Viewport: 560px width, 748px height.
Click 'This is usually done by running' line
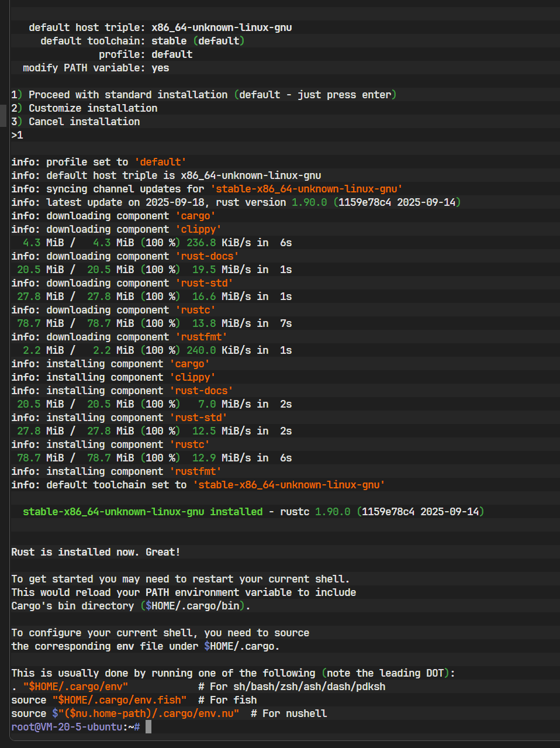pyautogui.click(x=233, y=673)
